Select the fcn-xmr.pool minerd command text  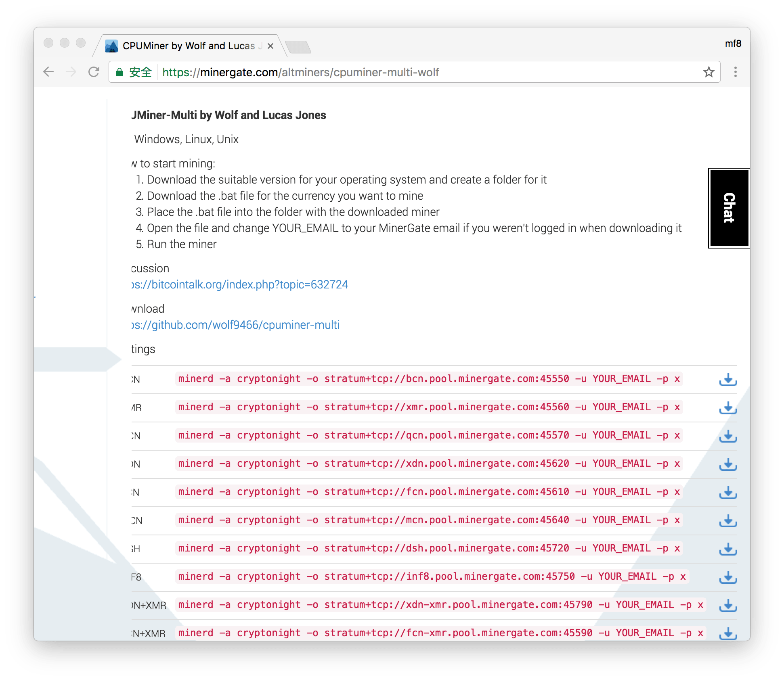pyautogui.click(x=440, y=633)
